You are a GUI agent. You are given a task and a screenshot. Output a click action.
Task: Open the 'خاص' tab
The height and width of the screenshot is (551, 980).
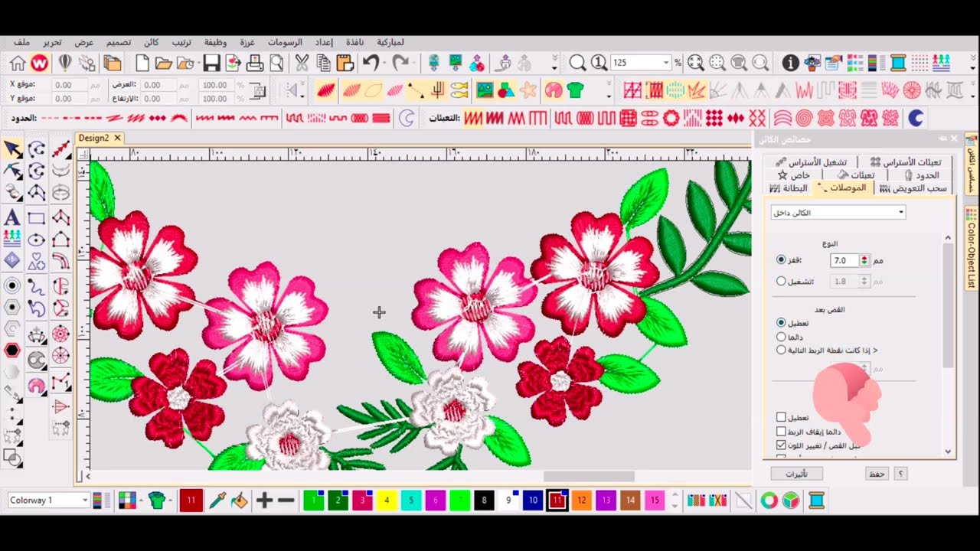795,175
